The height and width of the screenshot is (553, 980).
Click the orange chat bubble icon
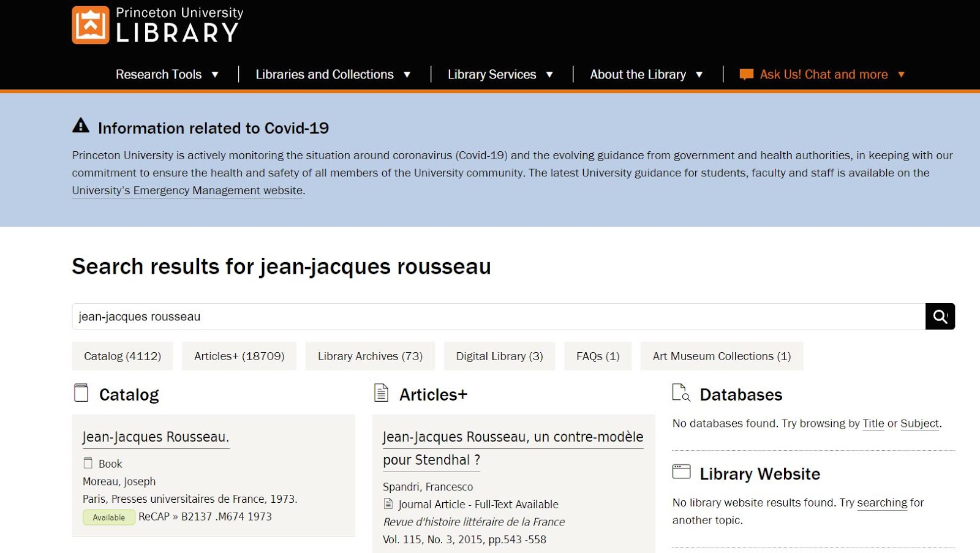pos(746,75)
